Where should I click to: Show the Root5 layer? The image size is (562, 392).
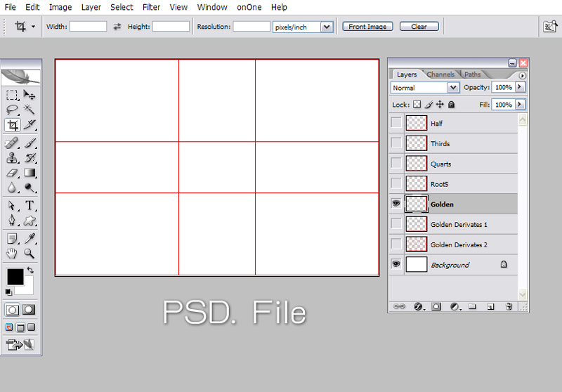(x=396, y=183)
